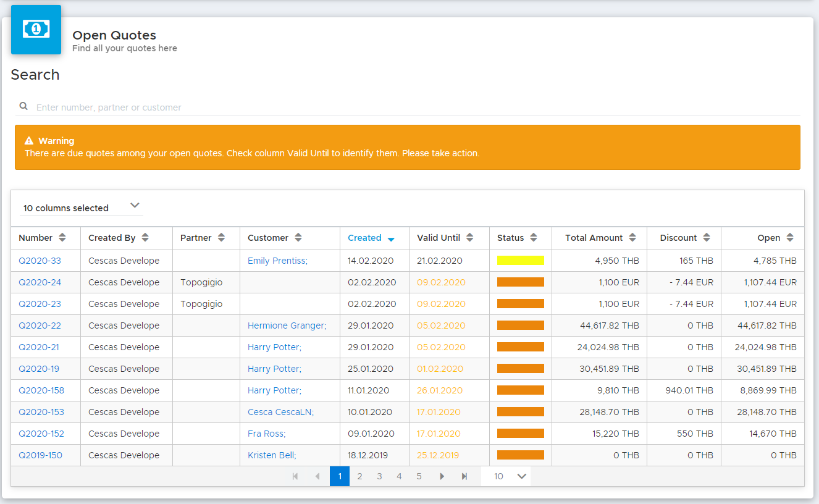Click total amount 44,617.82 THB
Image resolution: width=819 pixels, height=504 pixels.
tap(610, 325)
